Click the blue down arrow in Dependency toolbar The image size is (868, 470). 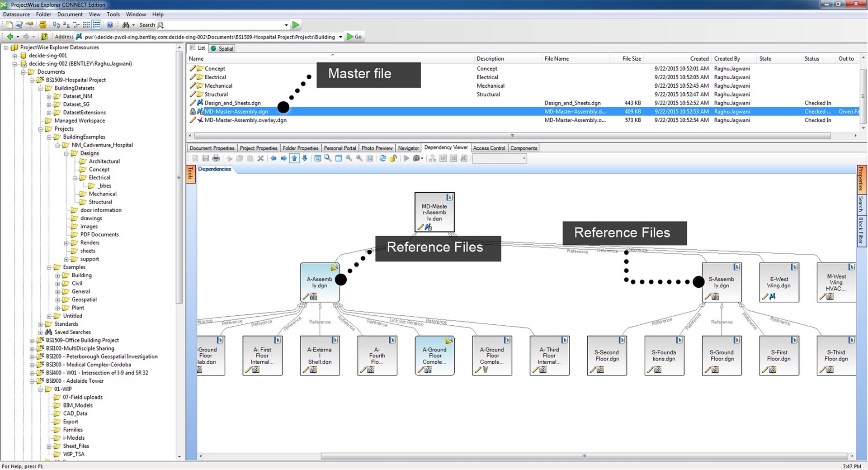(305, 158)
